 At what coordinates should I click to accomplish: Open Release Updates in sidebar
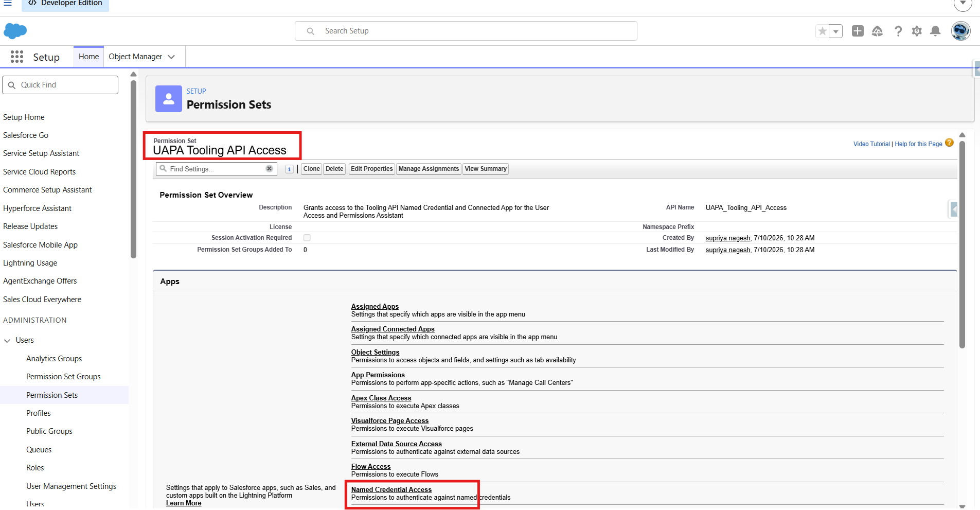pos(30,226)
